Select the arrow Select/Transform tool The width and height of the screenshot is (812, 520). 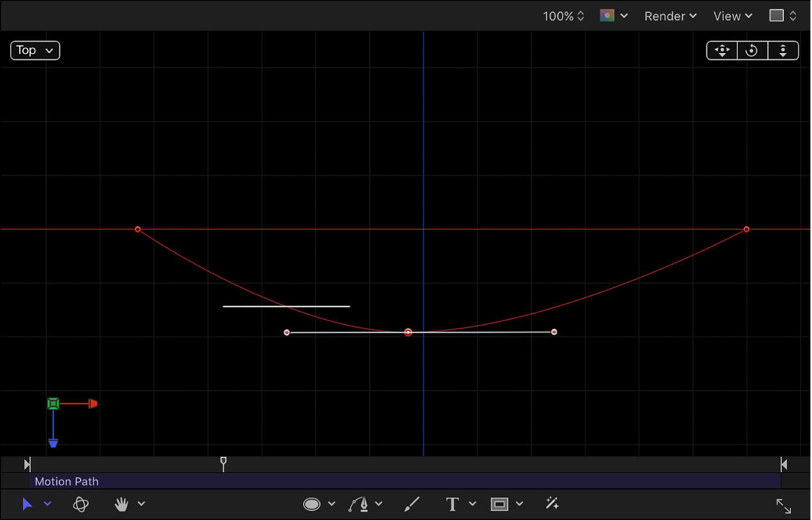tap(27, 504)
